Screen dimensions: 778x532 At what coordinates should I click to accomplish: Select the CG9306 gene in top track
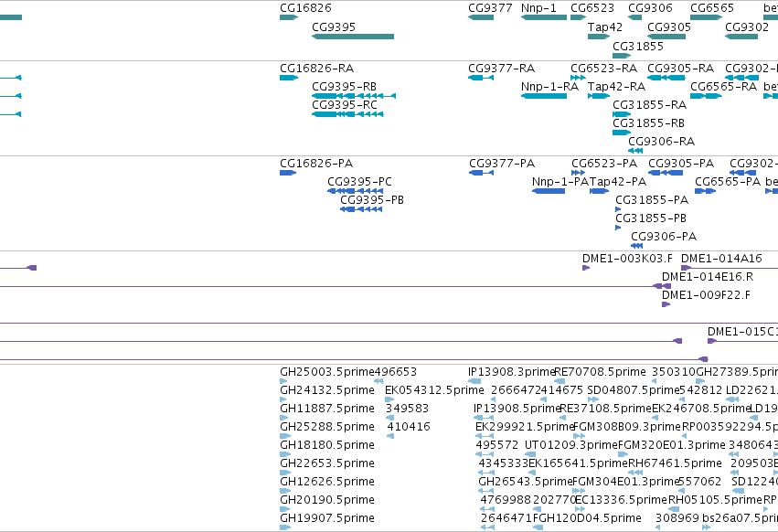click(x=635, y=17)
